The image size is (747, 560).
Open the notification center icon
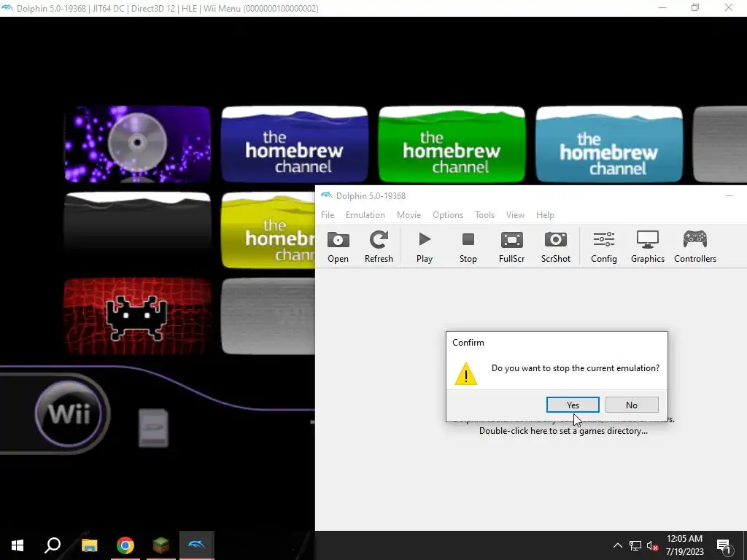[x=724, y=546]
